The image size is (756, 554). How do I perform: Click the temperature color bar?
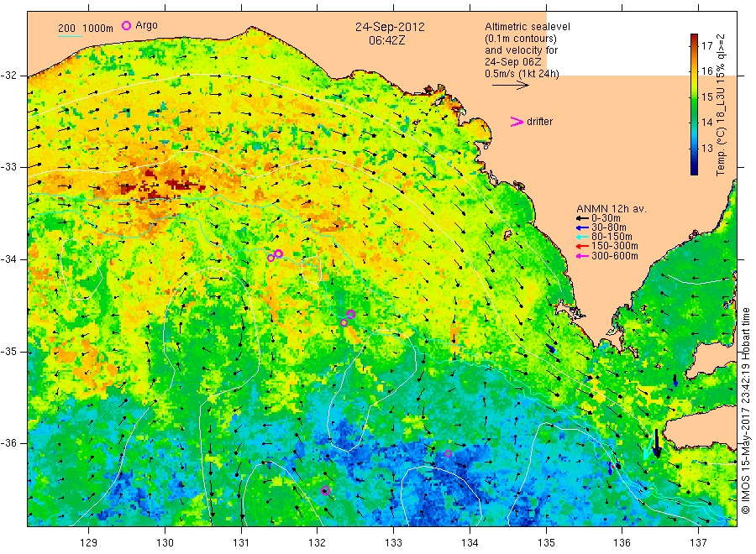pyautogui.click(x=694, y=104)
